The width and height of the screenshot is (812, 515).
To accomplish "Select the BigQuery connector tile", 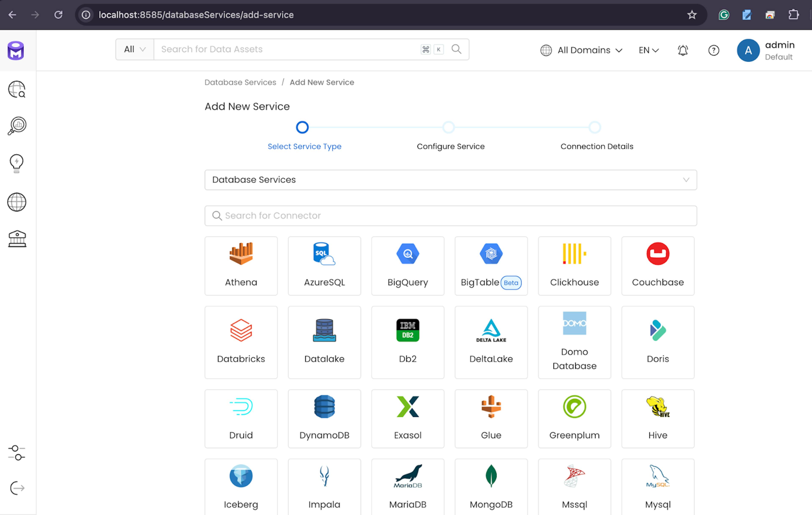I will pos(407,266).
